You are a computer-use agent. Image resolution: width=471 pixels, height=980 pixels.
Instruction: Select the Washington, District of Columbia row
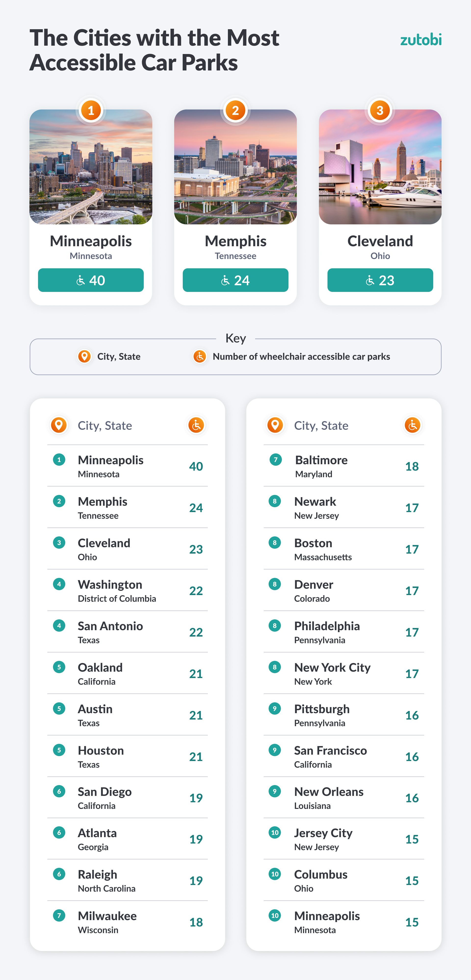(x=127, y=590)
